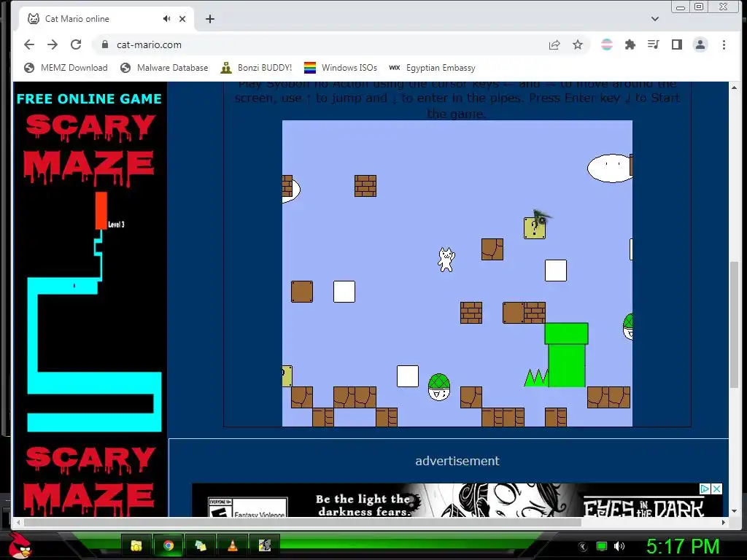Open the MEMZ Download bookmark
The height and width of the screenshot is (560, 747).
66,68
